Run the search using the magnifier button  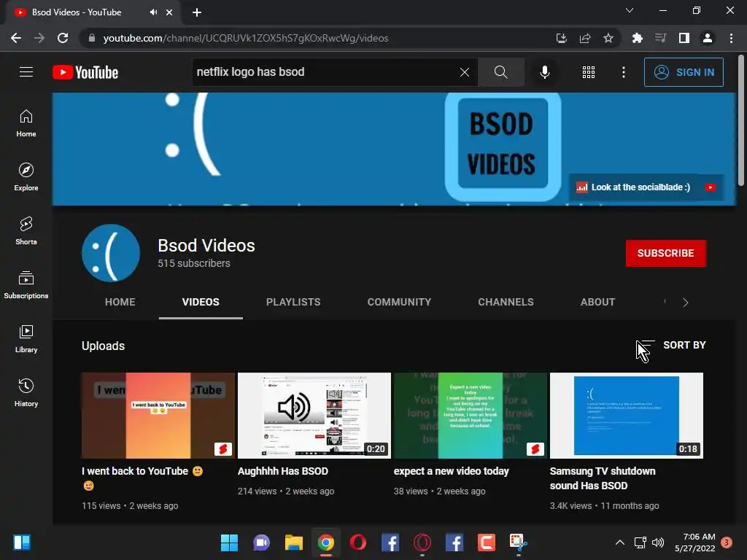(x=500, y=72)
